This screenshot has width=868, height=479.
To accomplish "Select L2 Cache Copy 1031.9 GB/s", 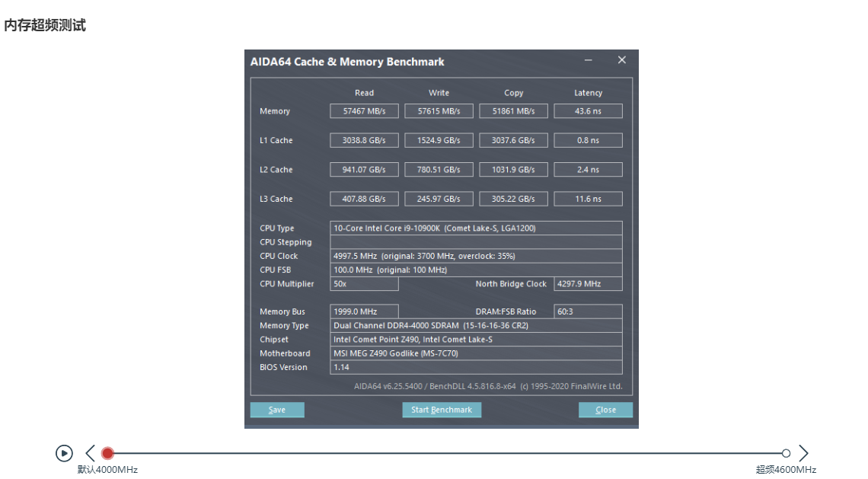I will 514,170.
